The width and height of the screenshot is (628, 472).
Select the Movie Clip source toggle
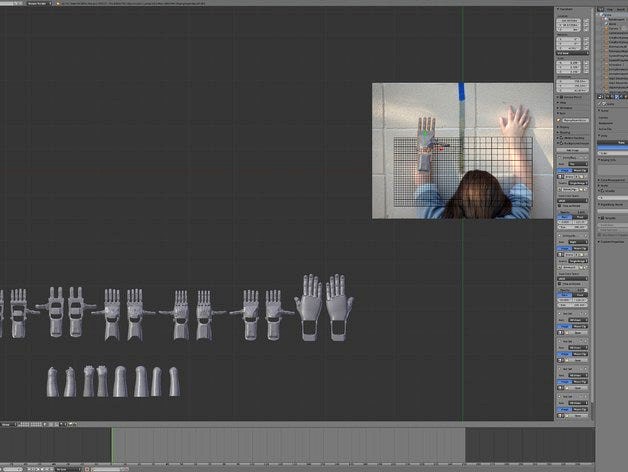point(582,172)
